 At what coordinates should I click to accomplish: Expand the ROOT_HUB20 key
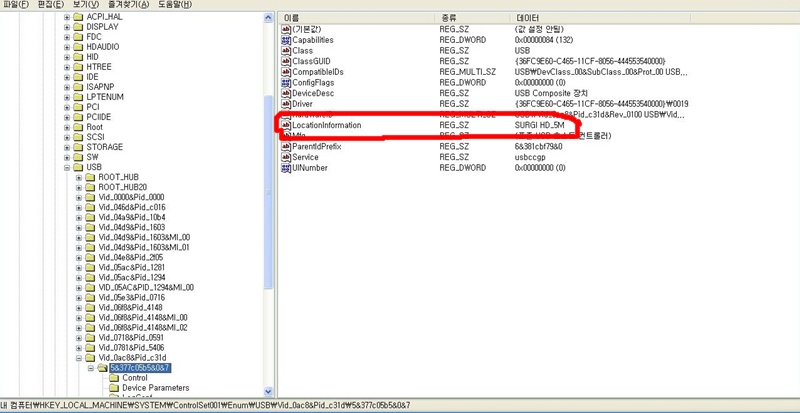click(79, 187)
